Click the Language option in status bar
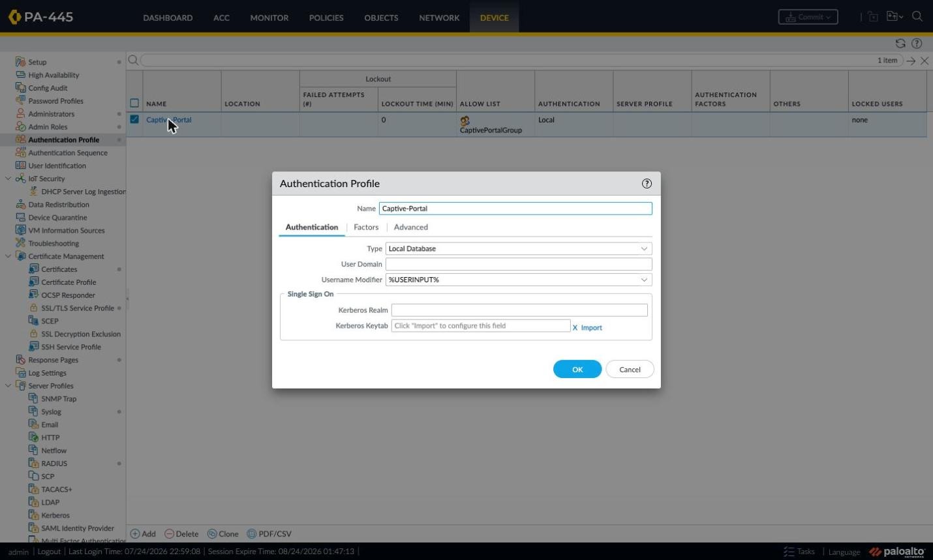The image size is (933, 560). [844, 552]
